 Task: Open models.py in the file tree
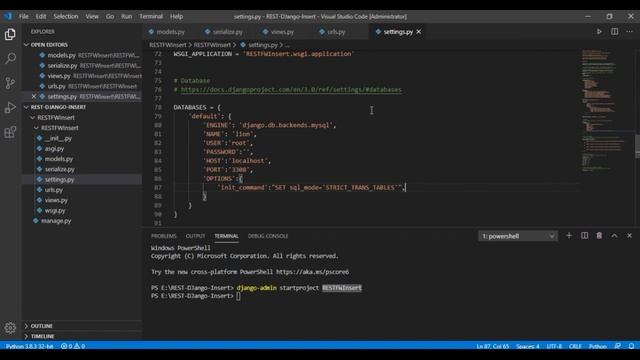(59, 159)
